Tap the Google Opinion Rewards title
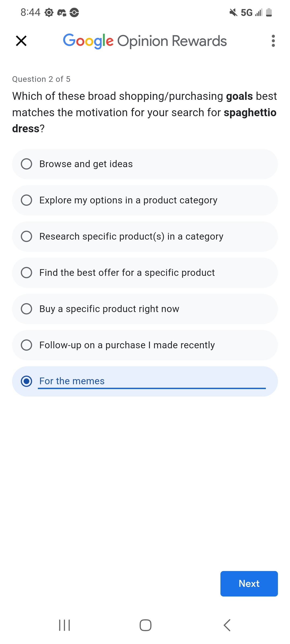 pyautogui.click(x=145, y=41)
